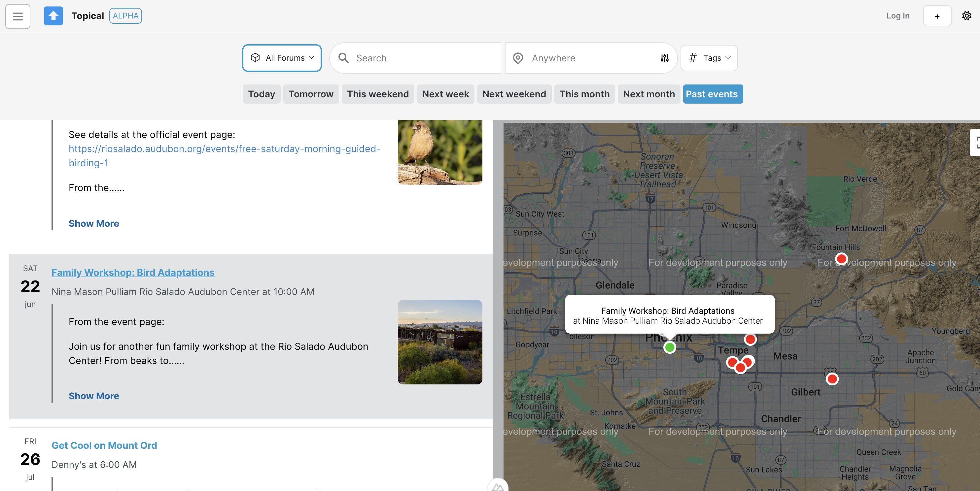Click 'Denny's at 6:00 AM' text
980x491 pixels.
[x=94, y=465]
